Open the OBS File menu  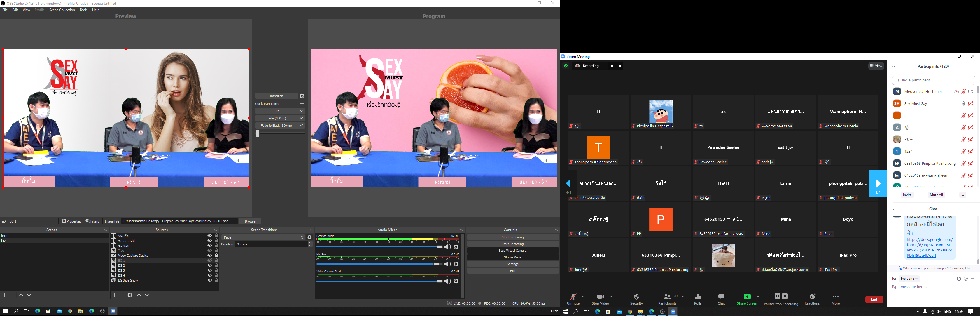pyautogui.click(x=5, y=10)
